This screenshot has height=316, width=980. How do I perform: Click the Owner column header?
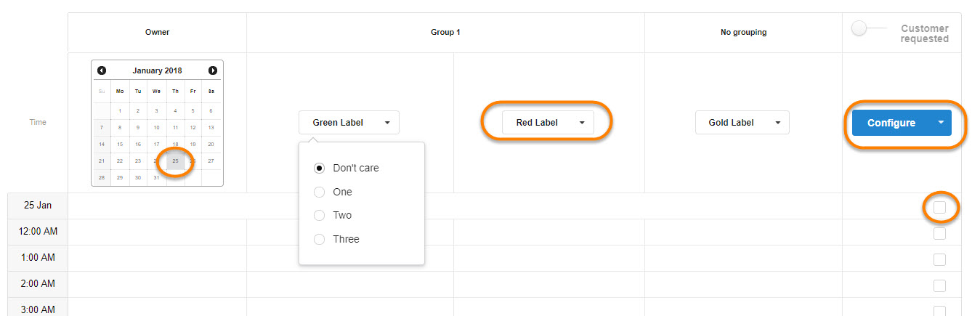pyautogui.click(x=157, y=32)
